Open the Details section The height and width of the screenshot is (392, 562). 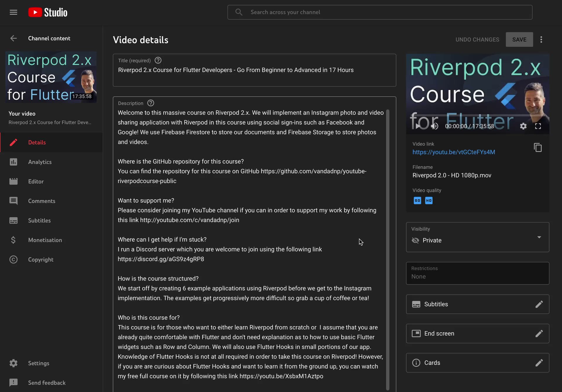(x=52, y=142)
